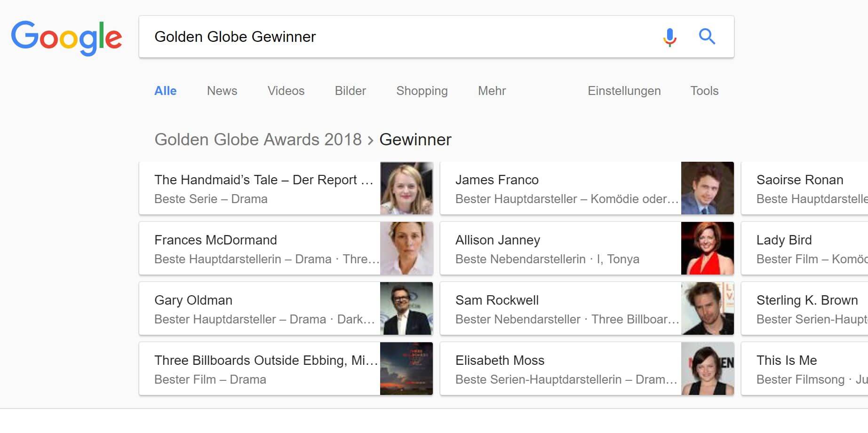
Task: Select the Allison Janney result card
Action: click(560, 249)
